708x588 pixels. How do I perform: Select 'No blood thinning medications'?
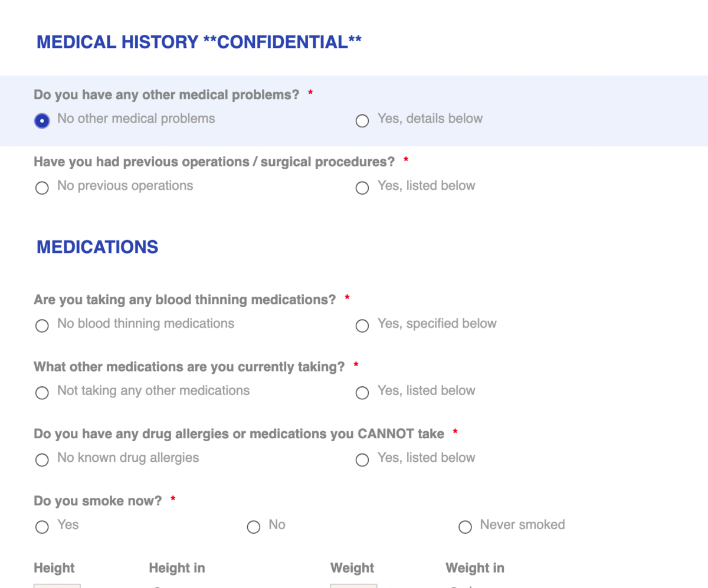(x=41, y=326)
